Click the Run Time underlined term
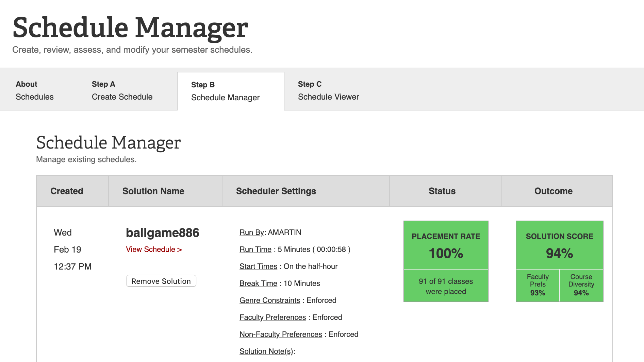This screenshot has width=644, height=362. coord(255,249)
